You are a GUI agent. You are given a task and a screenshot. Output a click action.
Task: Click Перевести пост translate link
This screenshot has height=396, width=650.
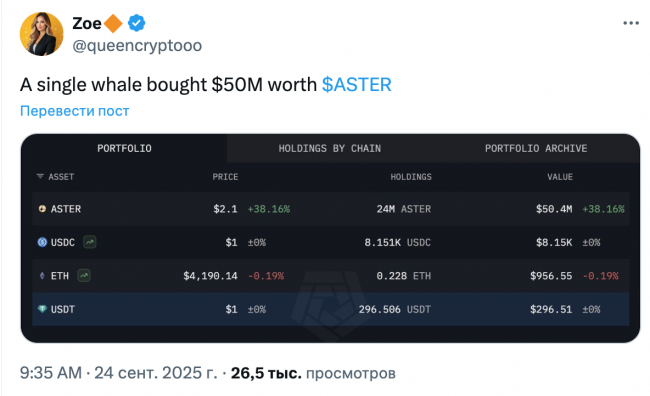click(75, 111)
